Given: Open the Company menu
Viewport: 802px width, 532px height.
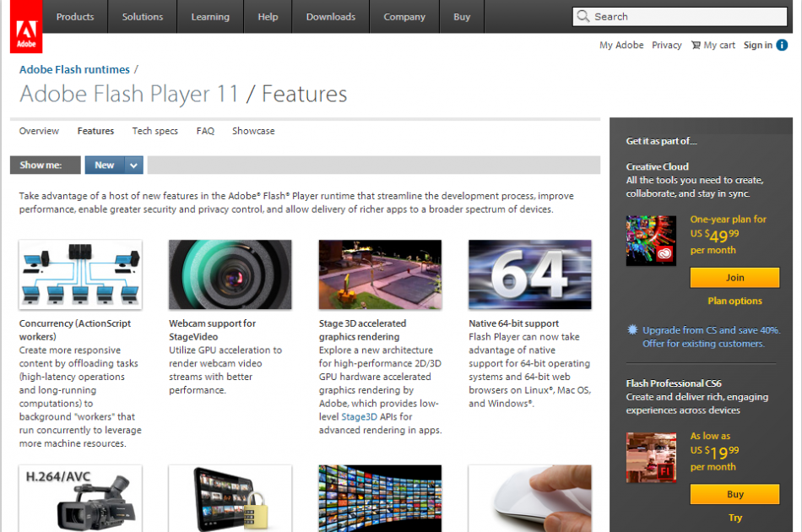Looking at the screenshot, I should [x=404, y=16].
